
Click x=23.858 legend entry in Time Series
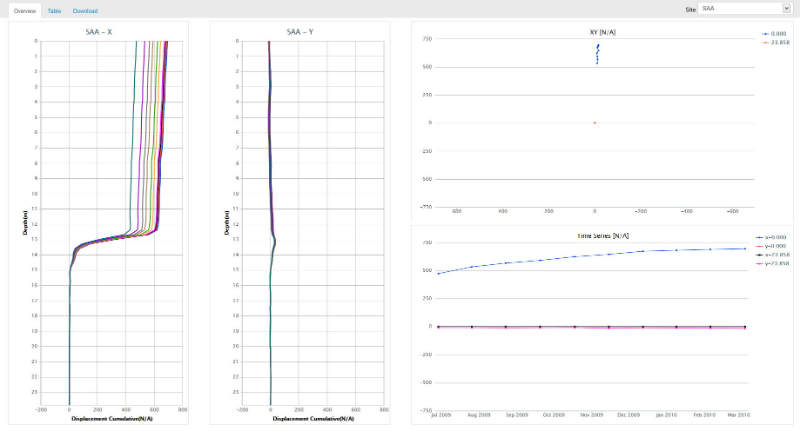pos(772,255)
